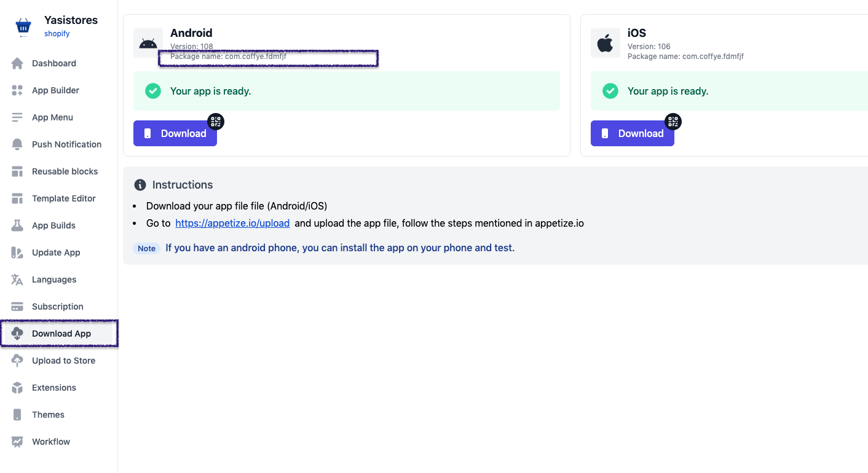
Task: Download the Android app file
Action: pyautogui.click(x=175, y=133)
